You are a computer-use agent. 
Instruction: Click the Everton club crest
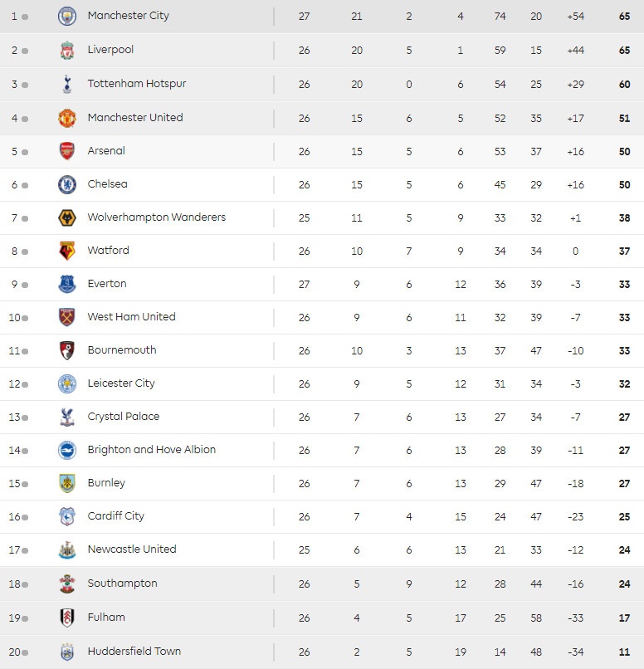click(x=67, y=284)
